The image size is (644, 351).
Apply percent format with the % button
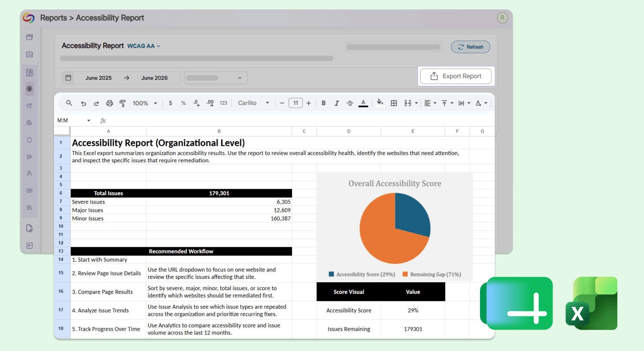coord(183,103)
